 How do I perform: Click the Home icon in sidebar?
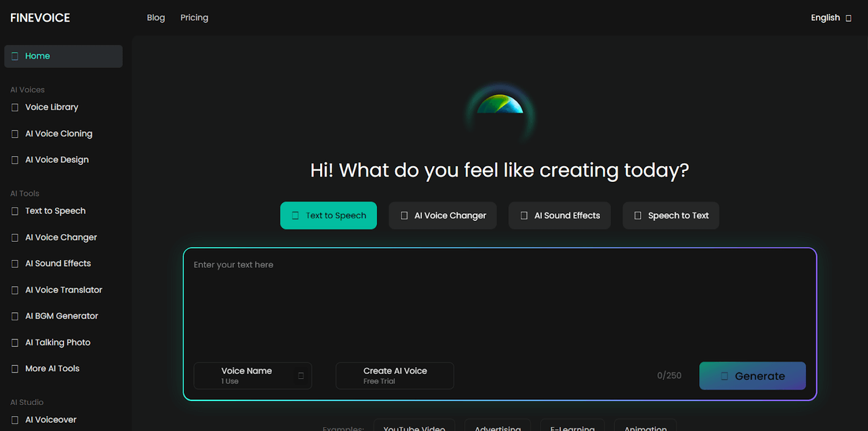(x=15, y=56)
